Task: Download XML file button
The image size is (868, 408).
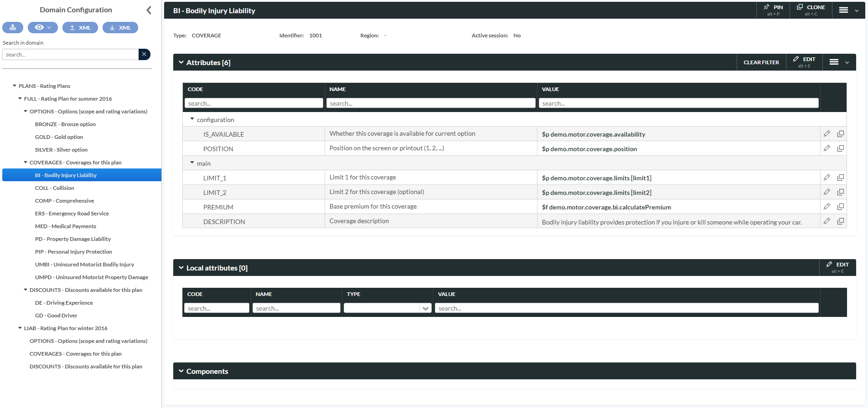Action: [x=120, y=28]
